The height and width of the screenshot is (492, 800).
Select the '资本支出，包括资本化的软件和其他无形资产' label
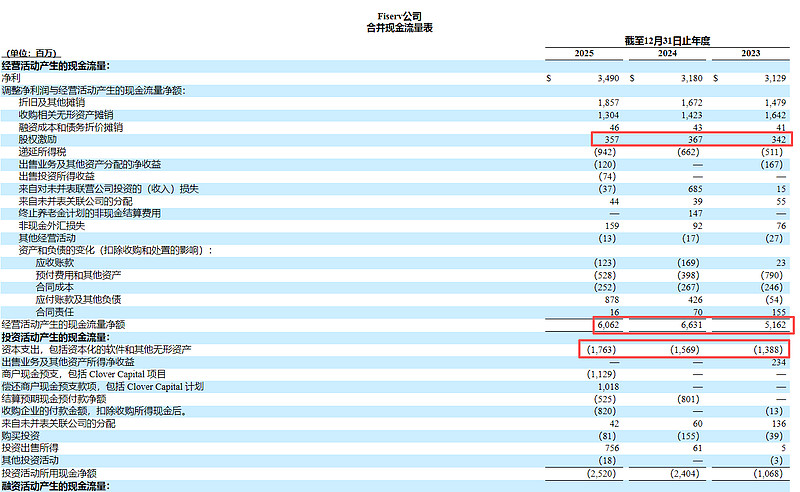(x=96, y=350)
